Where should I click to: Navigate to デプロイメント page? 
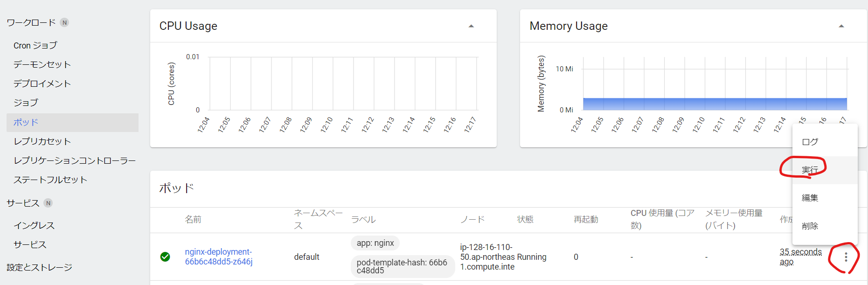[42, 83]
